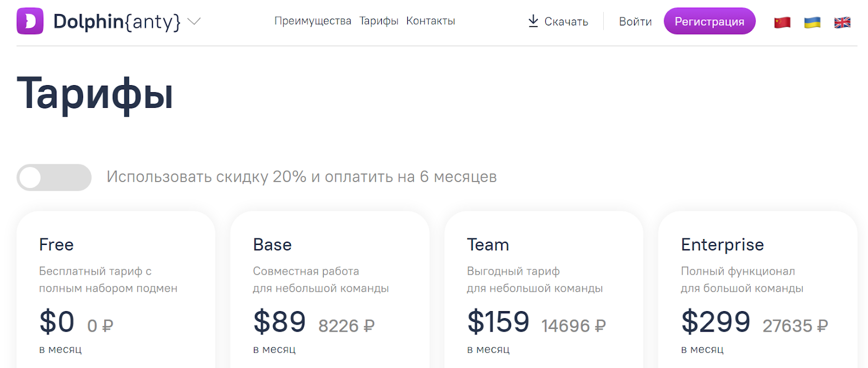Click the $89 price on Base plan
The image size is (868, 368).
279,321
